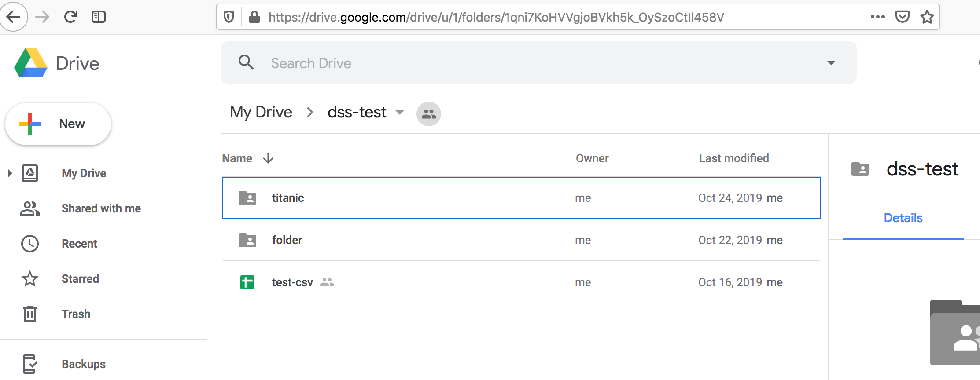This screenshot has width=980, height=380.
Task: Click the search magnifier icon
Action: 246,62
